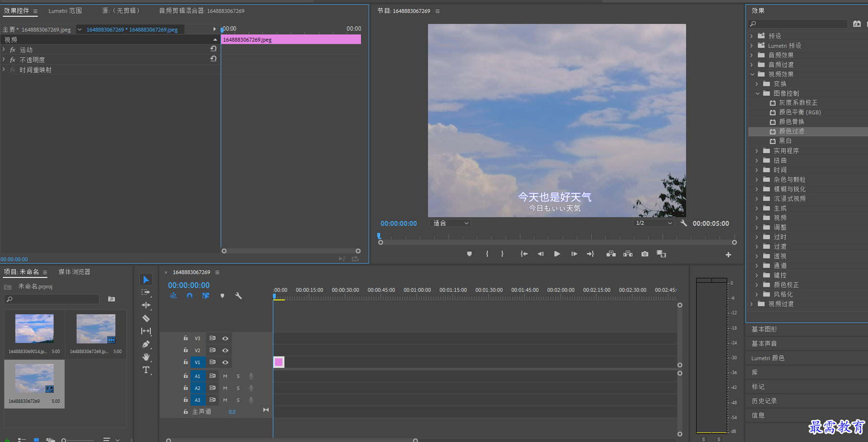This screenshot has width=868, height=442.
Task: Toggle V1 track targeting
Action: [197, 362]
